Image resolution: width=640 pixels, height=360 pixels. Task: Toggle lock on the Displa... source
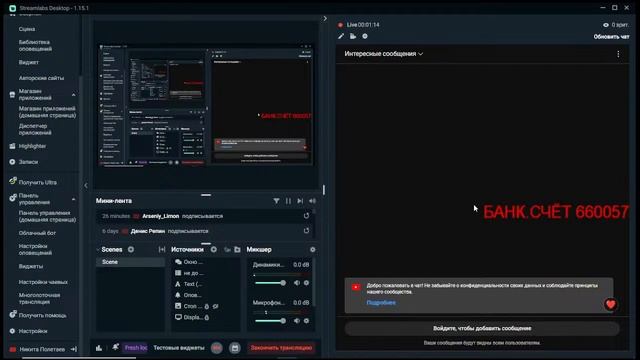tap(207, 318)
